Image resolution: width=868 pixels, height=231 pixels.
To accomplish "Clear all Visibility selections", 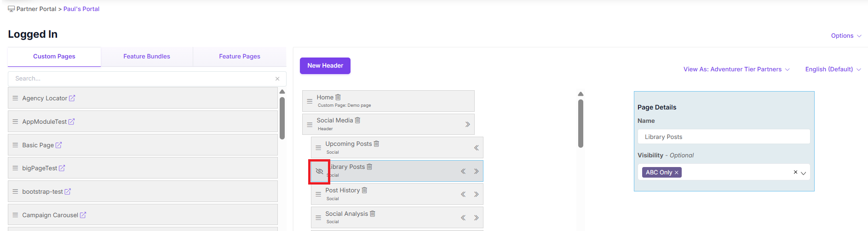I will [x=795, y=172].
